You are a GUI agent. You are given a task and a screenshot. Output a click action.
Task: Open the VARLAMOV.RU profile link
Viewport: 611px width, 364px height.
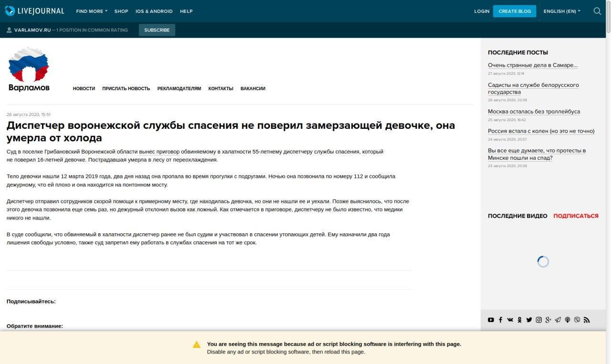coord(32,30)
